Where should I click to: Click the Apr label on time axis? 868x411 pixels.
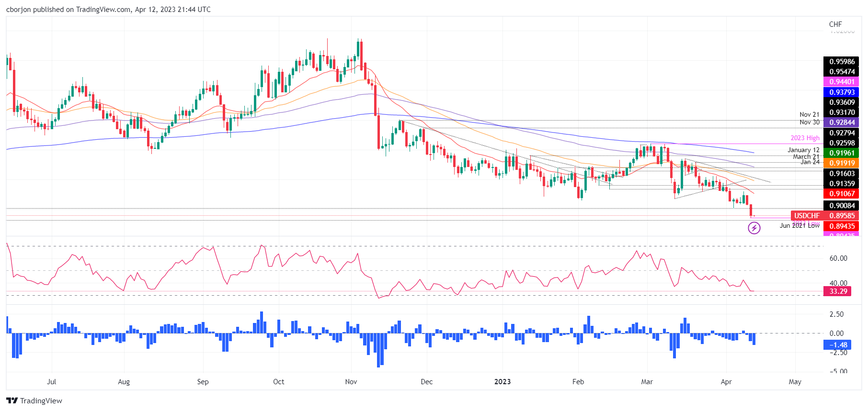[726, 382]
